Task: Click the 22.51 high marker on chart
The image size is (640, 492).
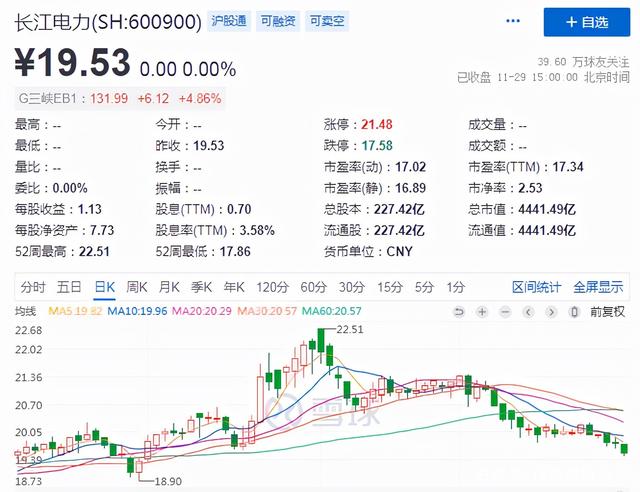Action: pos(350,329)
